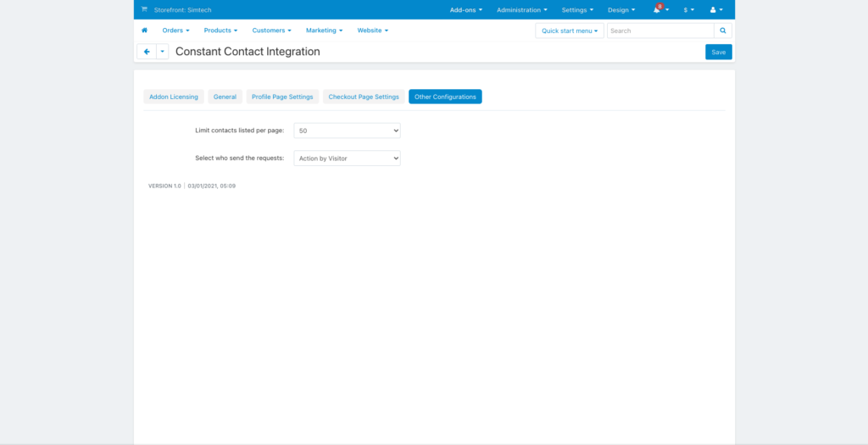Screen dimensions: 868x445
Task: Open the Marketing menu
Action: 324,31
